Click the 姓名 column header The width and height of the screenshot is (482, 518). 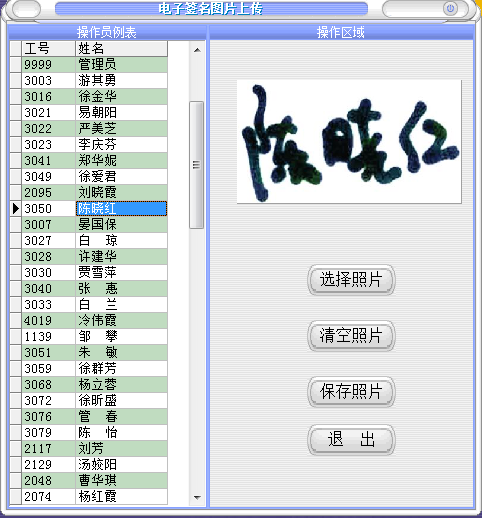(x=121, y=49)
